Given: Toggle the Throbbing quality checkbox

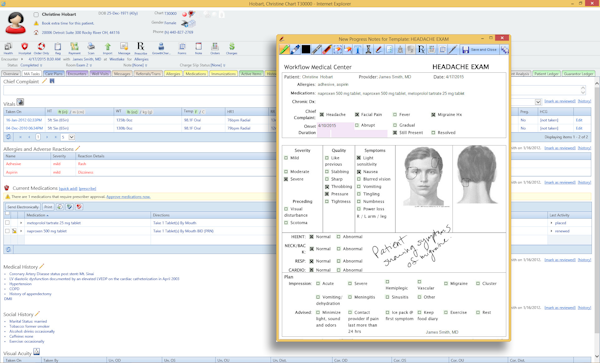Looking at the screenshot, I should [327, 187].
